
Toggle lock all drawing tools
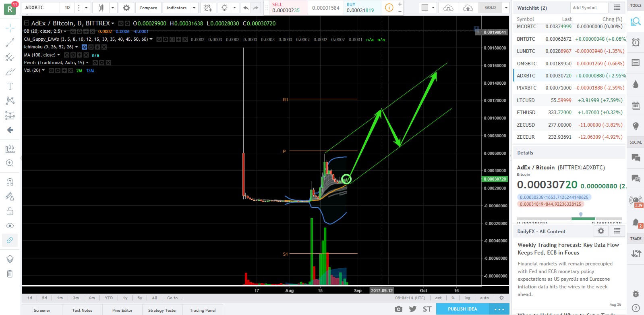coord(10,211)
